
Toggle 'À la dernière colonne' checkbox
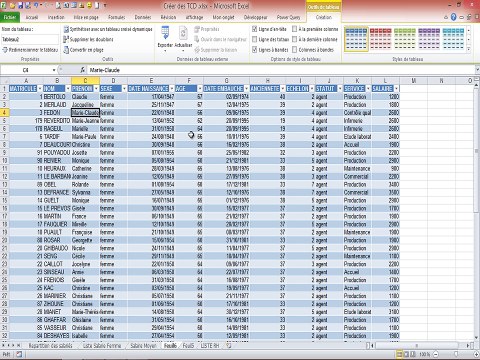[x=295, y=39]
